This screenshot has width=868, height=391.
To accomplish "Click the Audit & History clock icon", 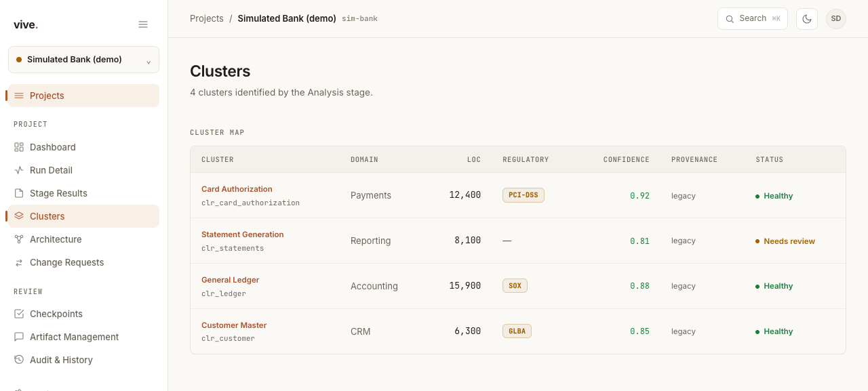I will (19, 360).
